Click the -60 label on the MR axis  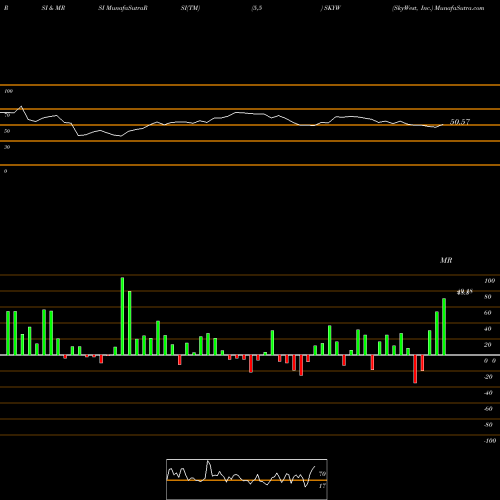pos(488,409)
